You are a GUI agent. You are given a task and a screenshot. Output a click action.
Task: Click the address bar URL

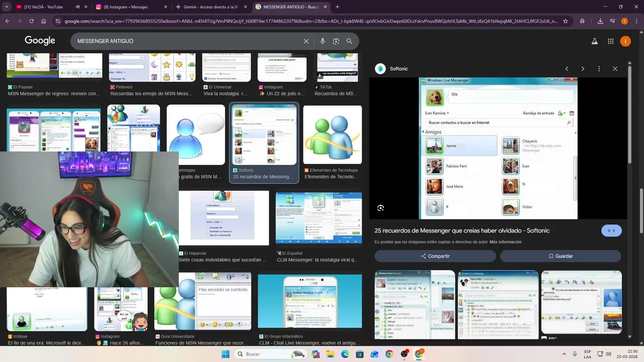click(311, 21)
